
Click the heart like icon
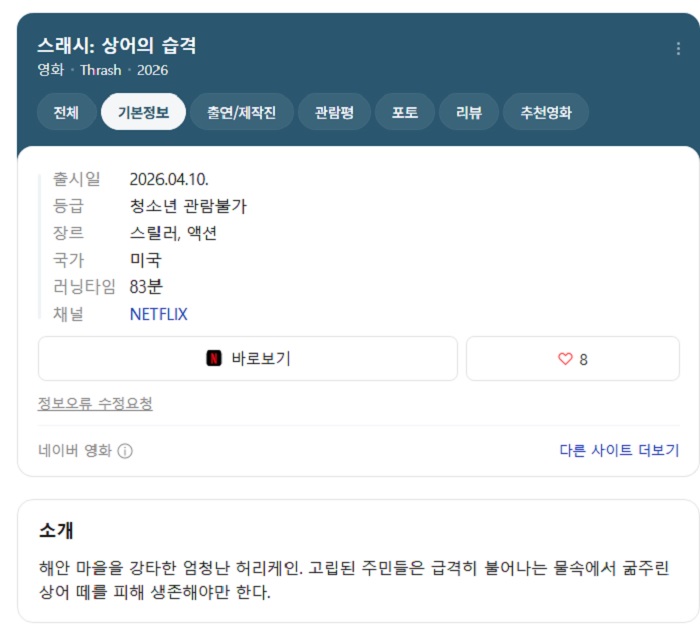565,359
